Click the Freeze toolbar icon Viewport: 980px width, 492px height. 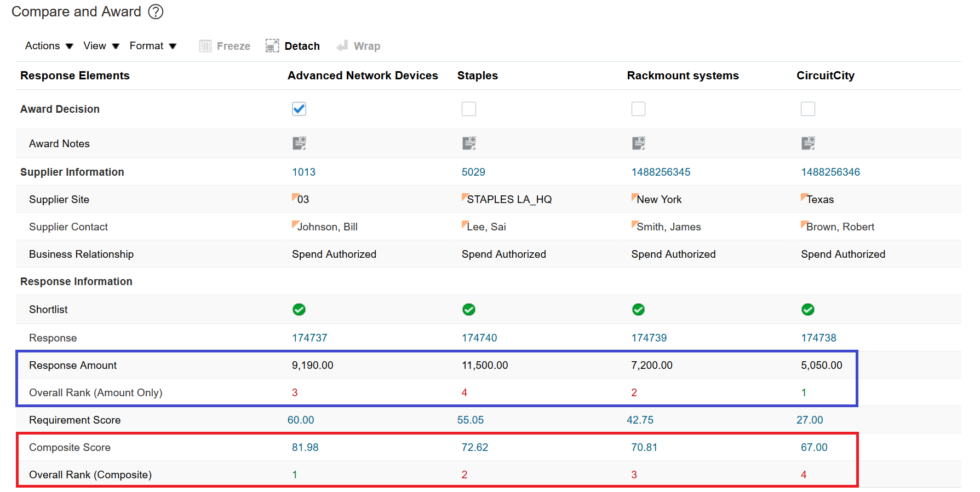click(x=205, y=46)
